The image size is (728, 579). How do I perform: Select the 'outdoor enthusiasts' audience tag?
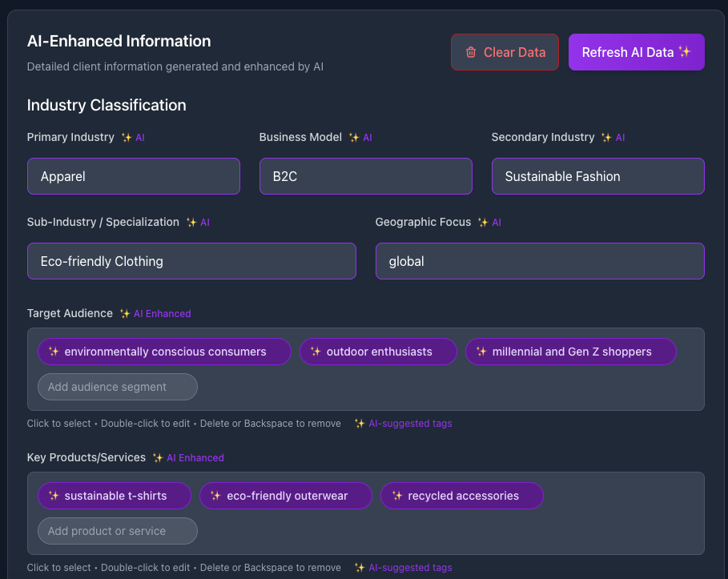[x=379, y=352]
